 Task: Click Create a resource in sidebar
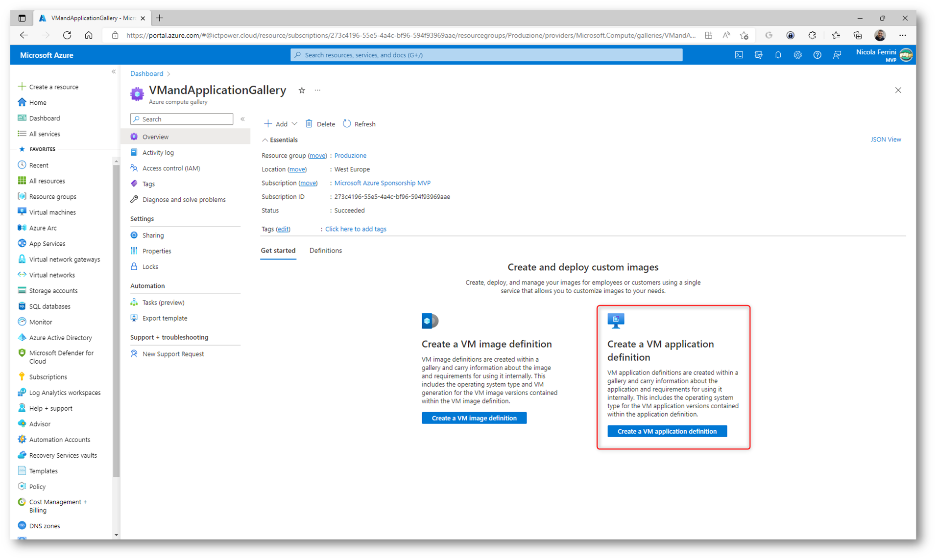[53, 87]
